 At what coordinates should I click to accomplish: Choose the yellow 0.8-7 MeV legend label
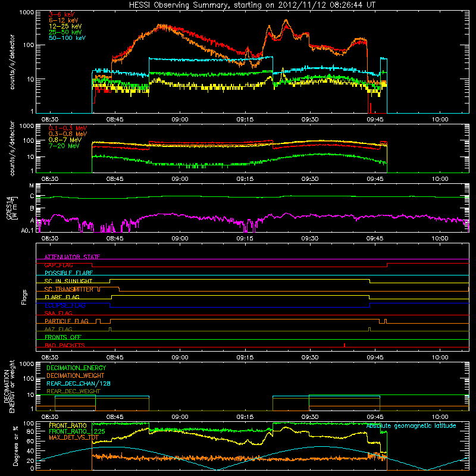click(x=65, y=140)
